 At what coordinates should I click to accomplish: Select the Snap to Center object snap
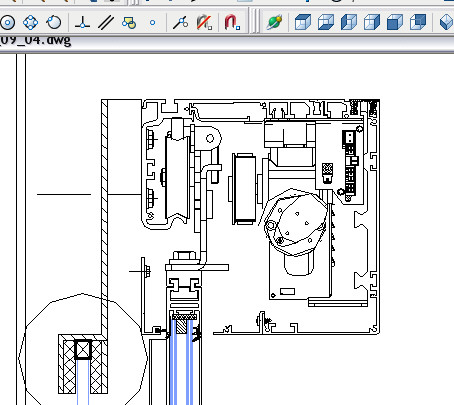[8, 23]
